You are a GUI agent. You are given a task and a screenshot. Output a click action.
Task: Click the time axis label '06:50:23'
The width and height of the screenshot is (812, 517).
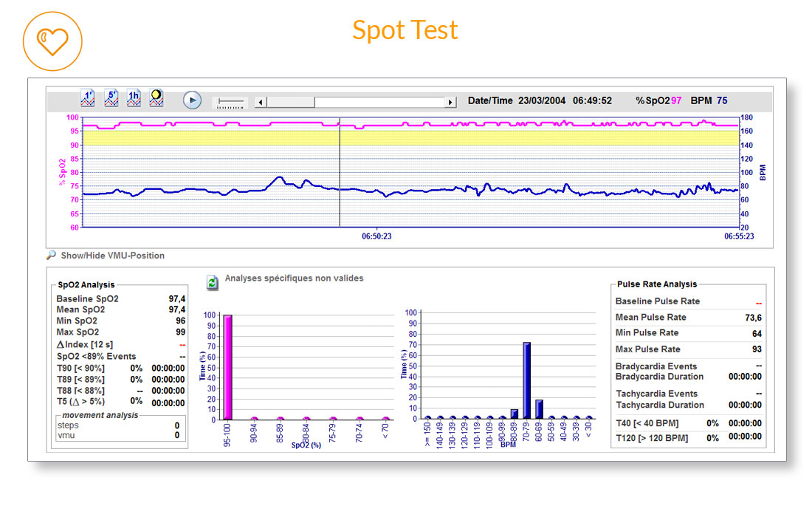coord(376,236)
